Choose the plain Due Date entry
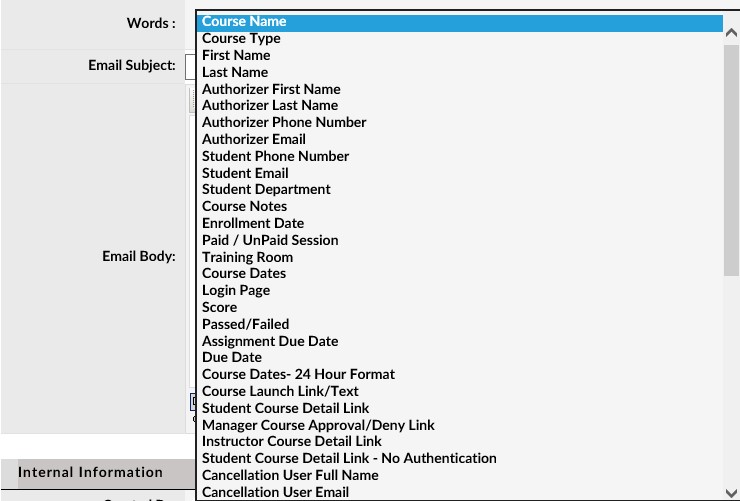The height and width of the screenshot is (501, 740). point(459,358)
